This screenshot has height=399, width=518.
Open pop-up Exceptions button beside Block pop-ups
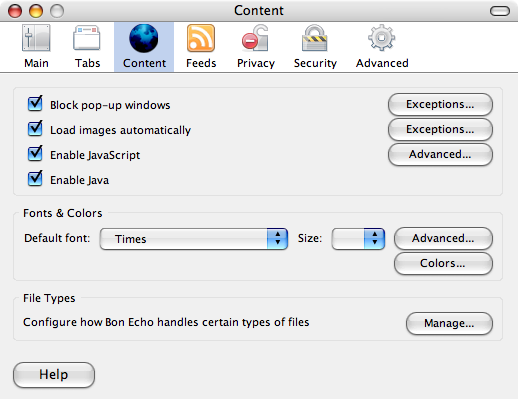[x=440, y=104]
